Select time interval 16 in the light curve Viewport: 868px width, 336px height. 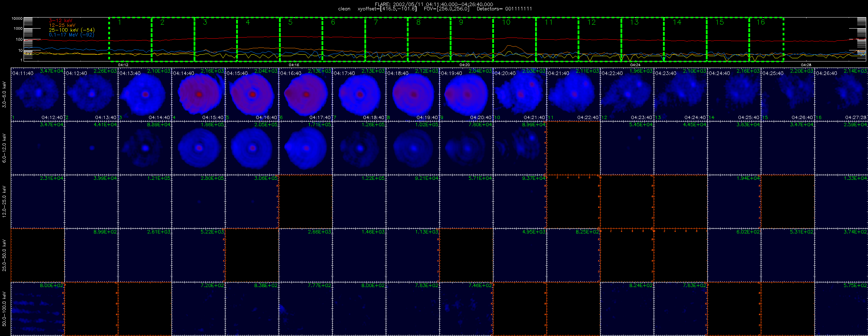tap(766, 39)
